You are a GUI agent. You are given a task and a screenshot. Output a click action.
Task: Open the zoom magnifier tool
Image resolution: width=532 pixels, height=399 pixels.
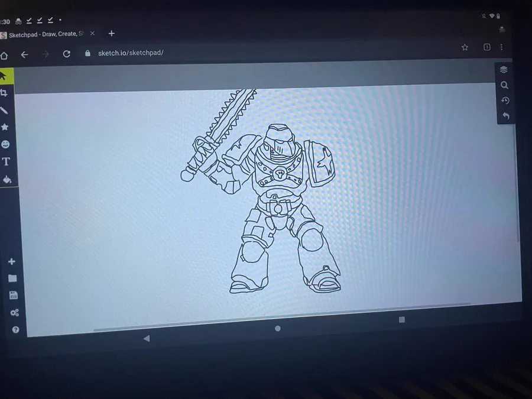point(505,85)
